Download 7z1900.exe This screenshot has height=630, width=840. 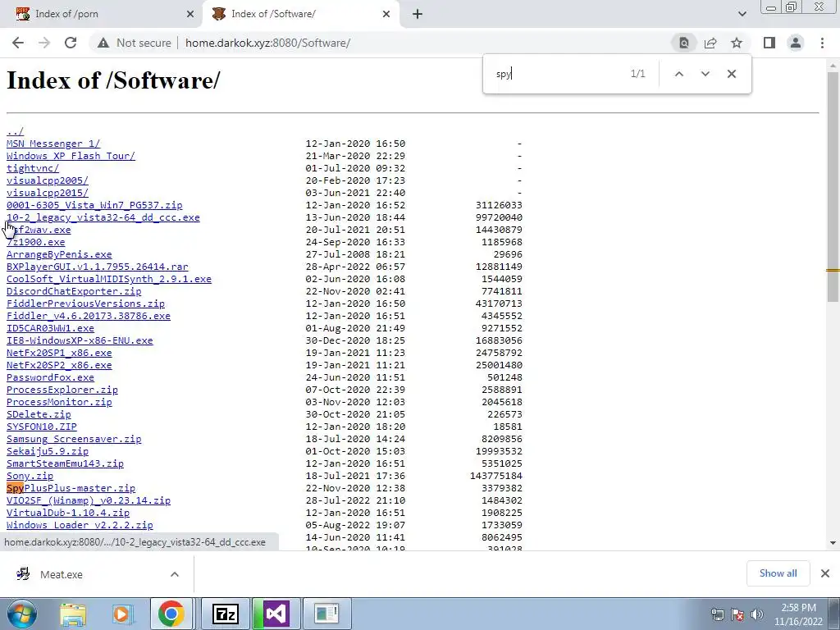tap(35, 242)
